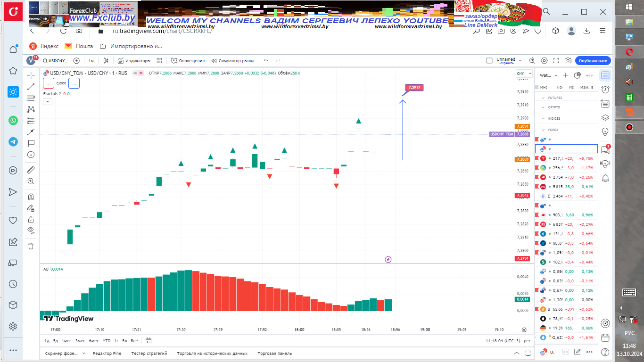This screenshot has width=644, height=362.
Task: Hide all drawings with eye icon
Action: tap(31, 230)
